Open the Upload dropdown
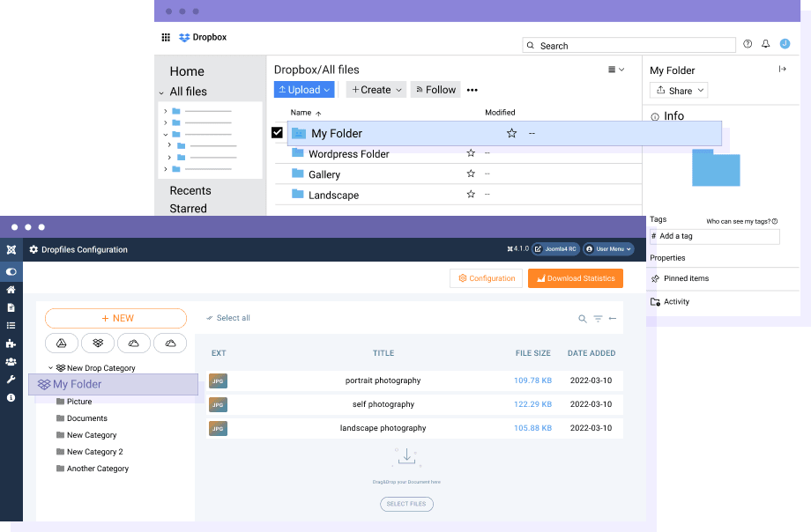This screenshot has width=811, height=532. point(304,90)
